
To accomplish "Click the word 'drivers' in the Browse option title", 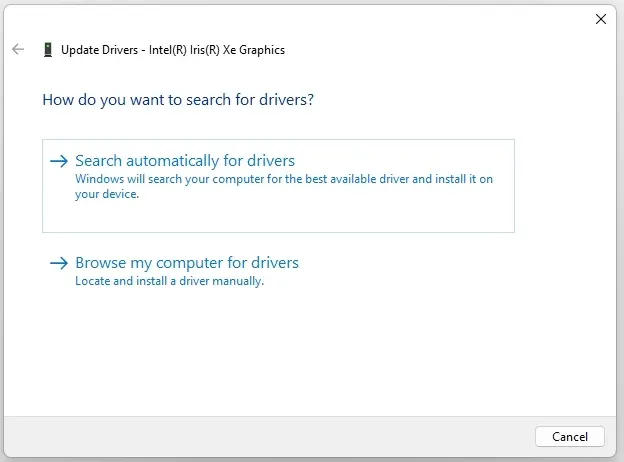I will pos(273,263).
